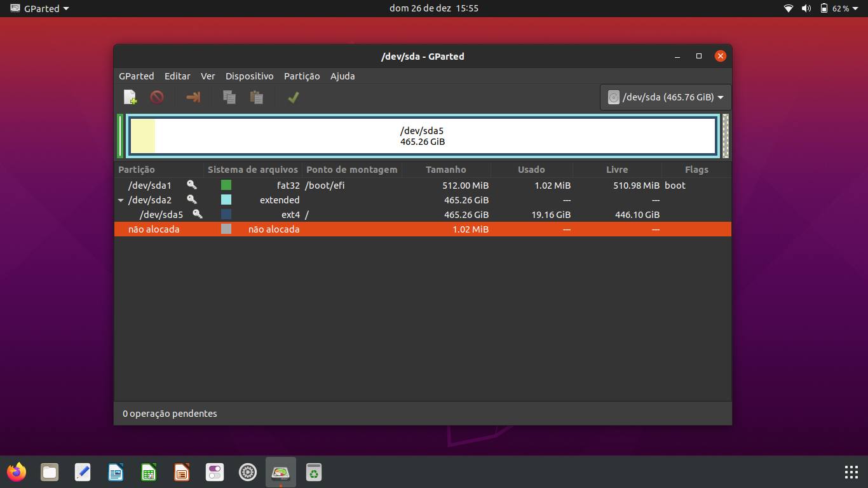Viewport: 868px width, 488px height.
Task: Click the 510.98 MiB free cell
Action: coord(637,186)
